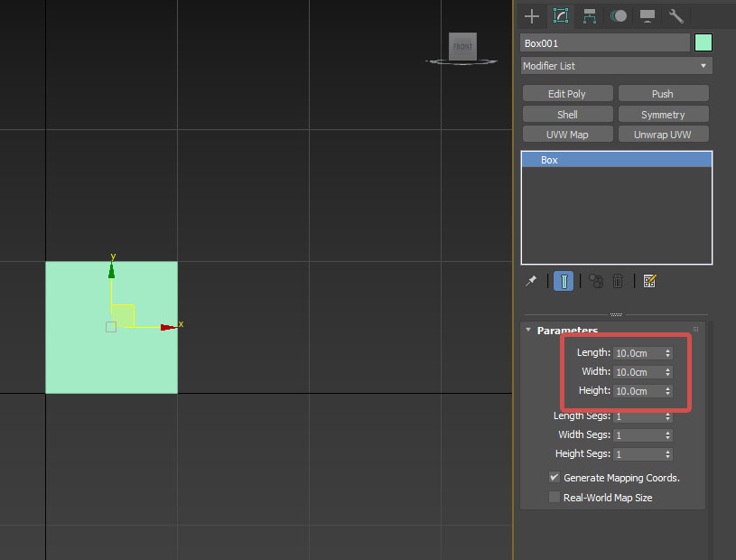Screen dimensions: 736x560
Task: Click the Height Segs field
Action: coord(638,454)
